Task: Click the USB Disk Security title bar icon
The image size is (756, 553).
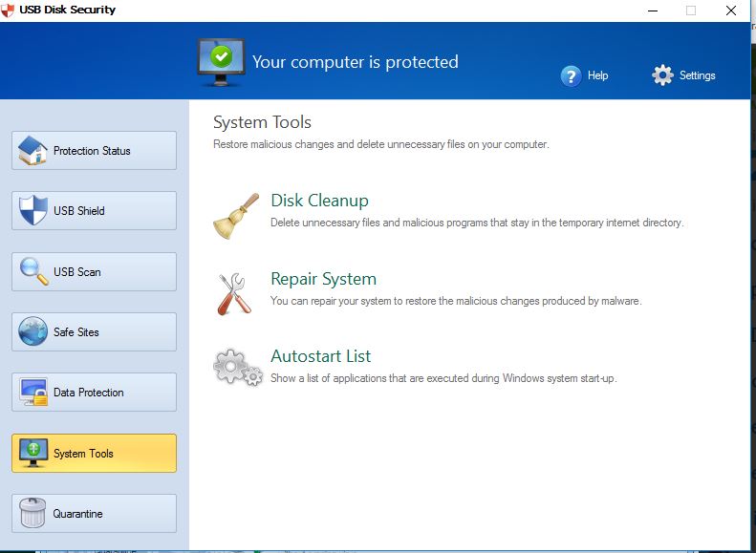Action: 8,11
